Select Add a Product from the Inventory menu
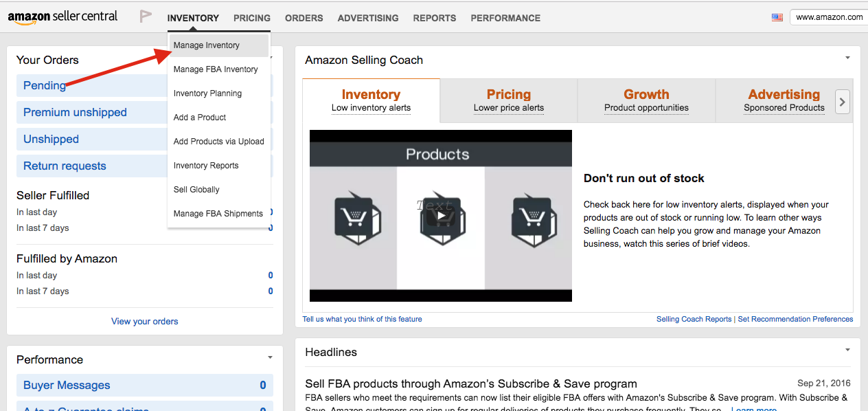The height and width of the screenshot is (411, 868). 199,117
